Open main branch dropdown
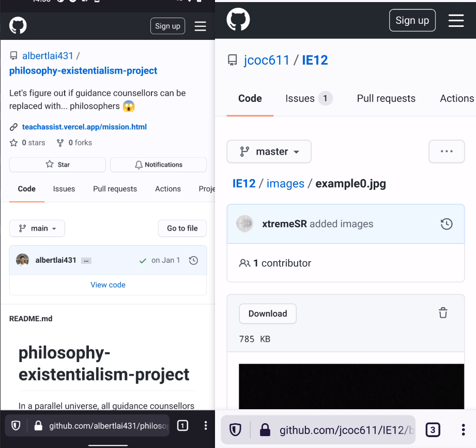 [x=37, y=228]
